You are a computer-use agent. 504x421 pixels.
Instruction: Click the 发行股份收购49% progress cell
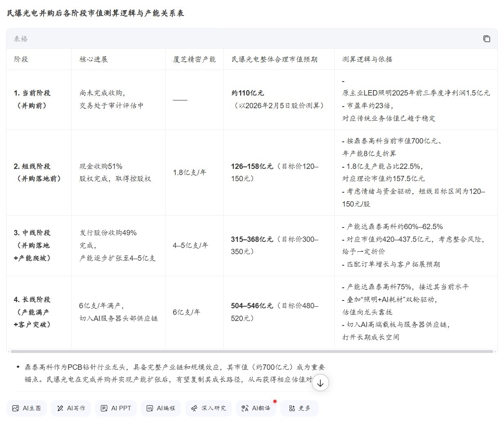[118, 246]
